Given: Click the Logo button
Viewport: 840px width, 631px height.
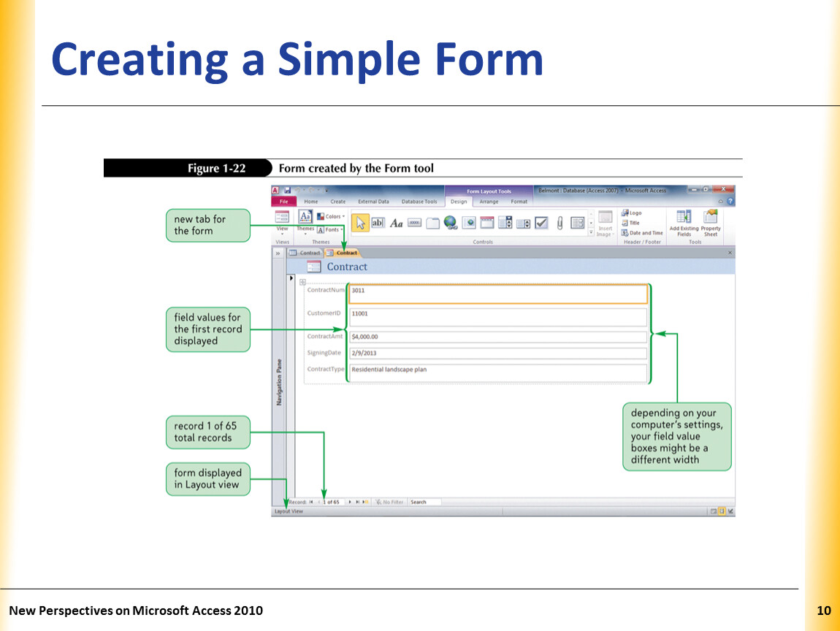Looking at the screenshot, I should click(x=631, y=213).
